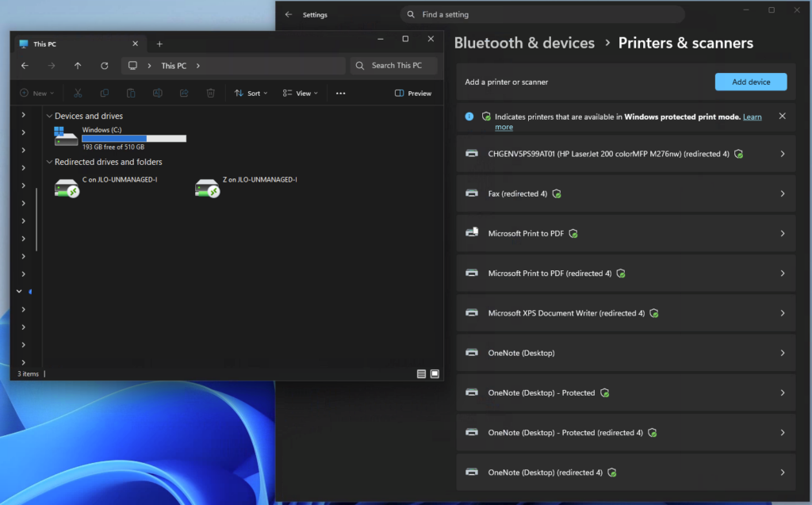The image size is (812, 505).
Task: Click the Windows (C:) storage usage bar
Action: [134, 138]
